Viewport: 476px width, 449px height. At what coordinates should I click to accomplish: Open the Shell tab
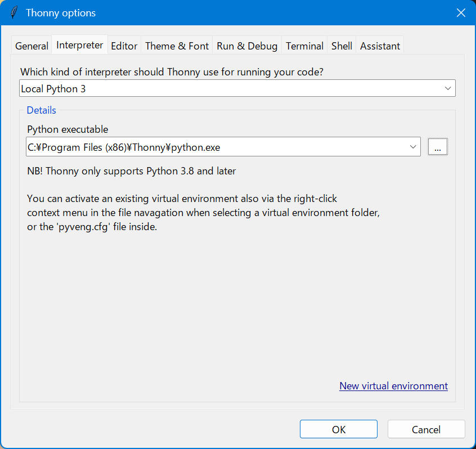[342, 46]
